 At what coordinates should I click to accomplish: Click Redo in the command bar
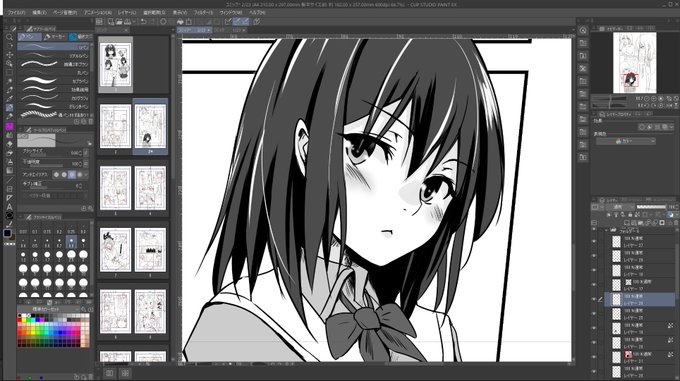(152, 21)
